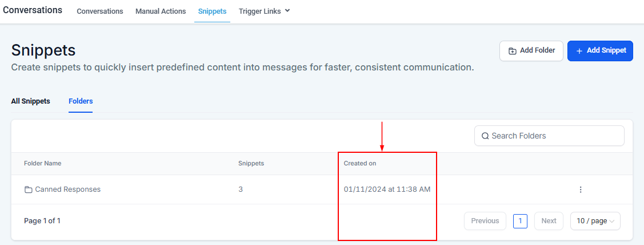Click the magnifier icon in Search Folders

pos(485,136)
